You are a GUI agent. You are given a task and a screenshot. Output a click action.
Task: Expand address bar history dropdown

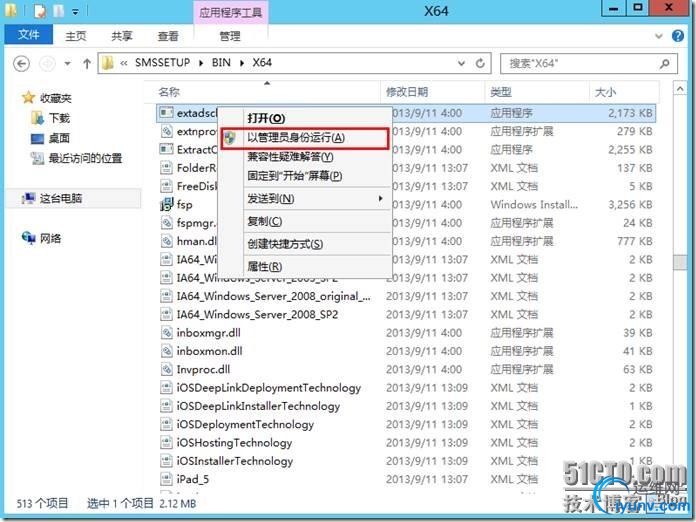pyautogui.click(x=461, y=63)
